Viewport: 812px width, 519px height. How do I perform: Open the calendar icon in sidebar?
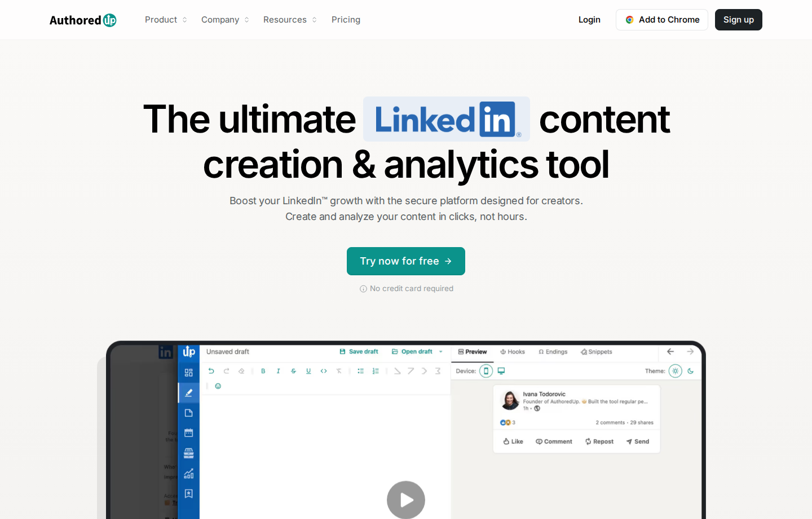[189, 433]
